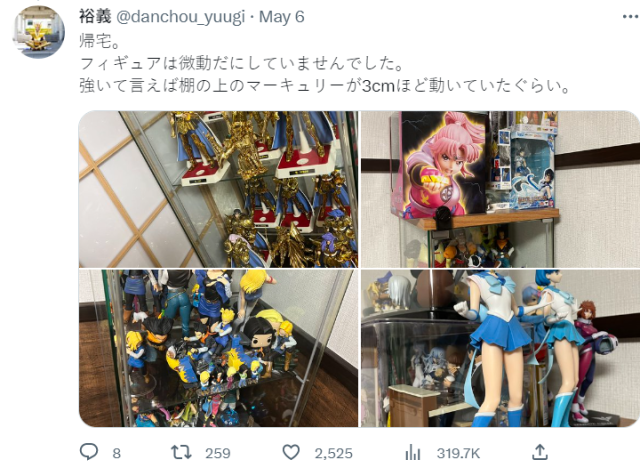Click the reply count 8
The height and width of the screenshot is (468, 640).
pos(117,453)
